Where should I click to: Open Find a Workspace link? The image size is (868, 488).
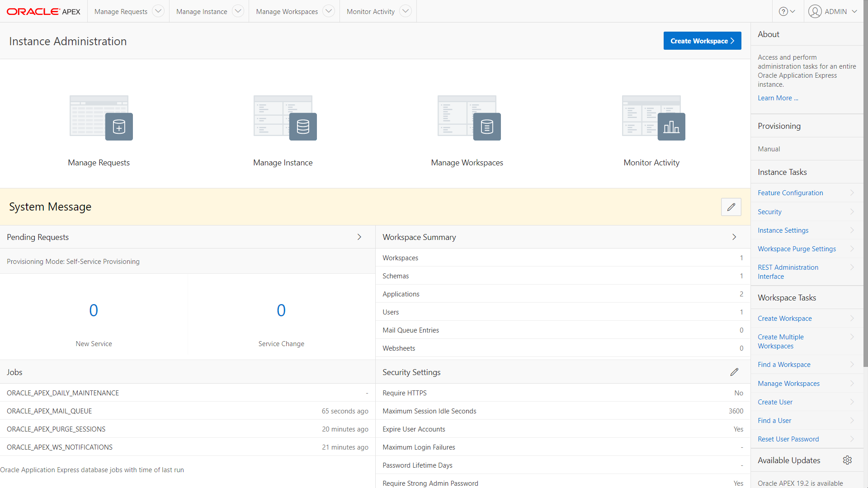point(807,364)
